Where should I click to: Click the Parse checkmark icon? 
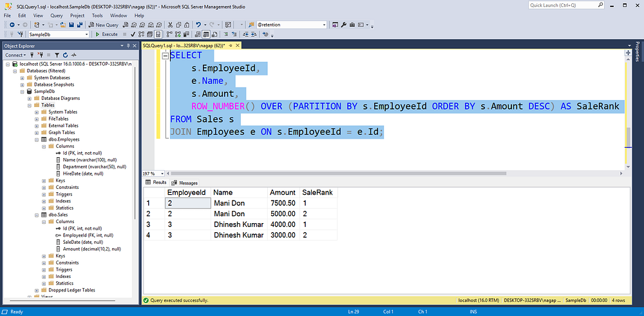click(133, 34)
